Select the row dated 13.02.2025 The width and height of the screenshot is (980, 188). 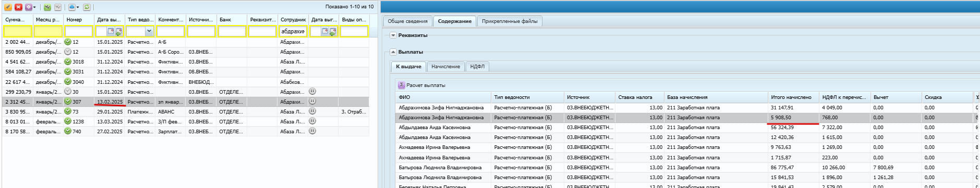186,102
